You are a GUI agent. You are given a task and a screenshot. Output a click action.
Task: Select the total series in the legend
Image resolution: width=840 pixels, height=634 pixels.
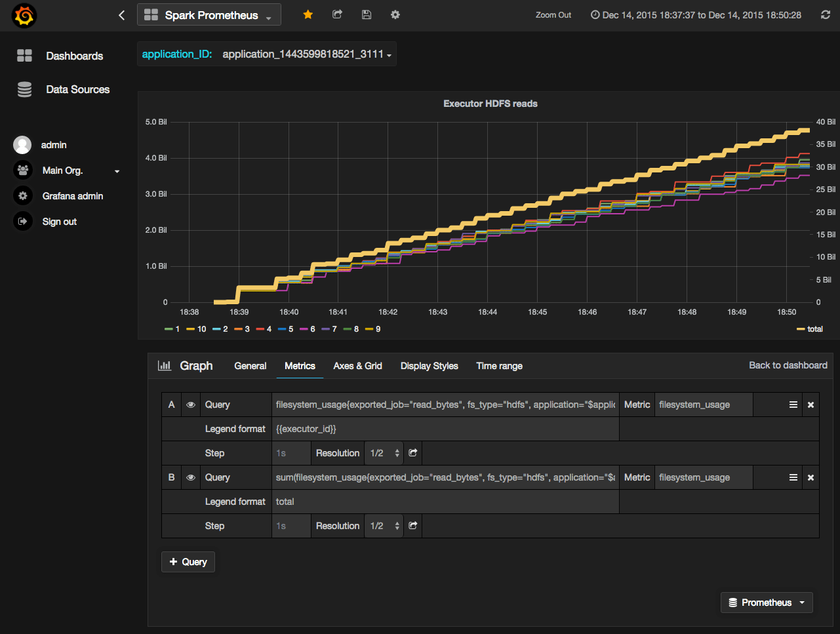(816, 328)
